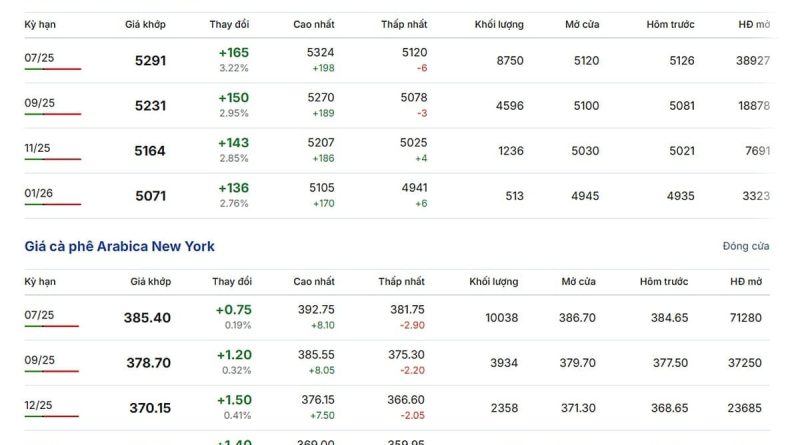800x445 pixels.
Task: Click Cao nhất header in Arabica table
Action: coord(314,281)
